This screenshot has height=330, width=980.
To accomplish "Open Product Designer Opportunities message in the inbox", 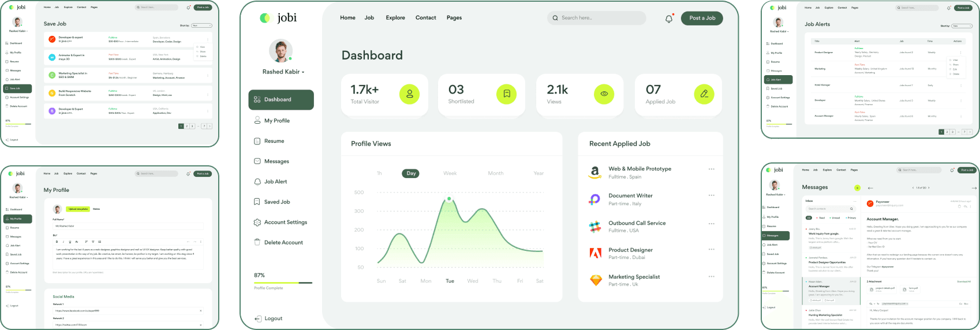I will 827,262.
